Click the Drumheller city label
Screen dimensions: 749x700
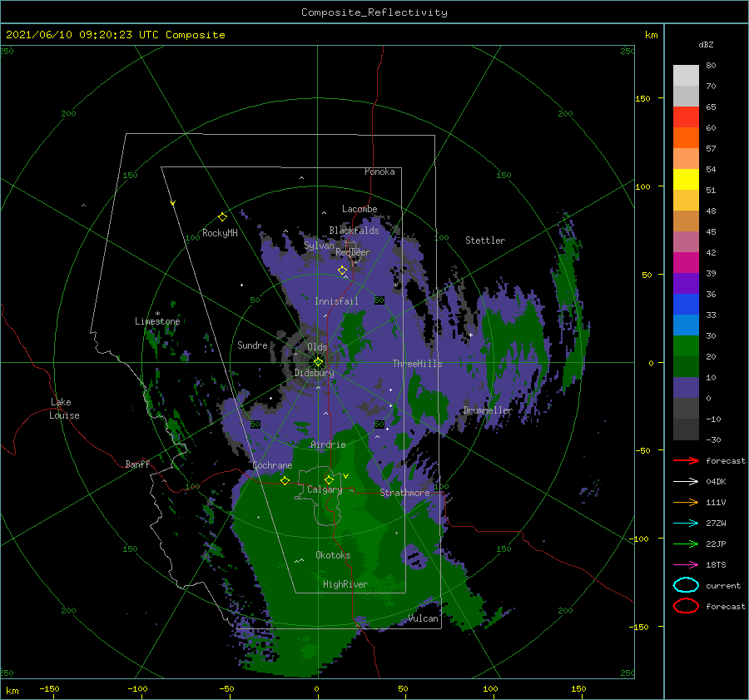488,410
